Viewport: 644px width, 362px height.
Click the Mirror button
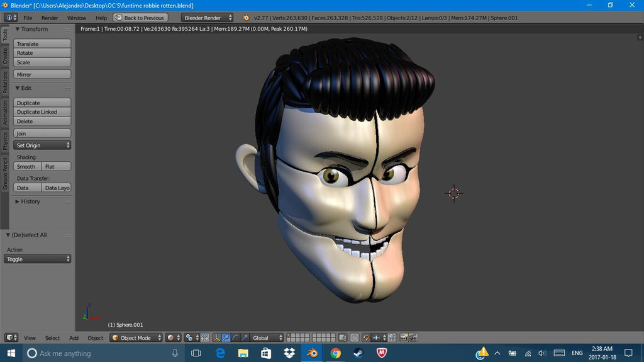tap(42, 74)
